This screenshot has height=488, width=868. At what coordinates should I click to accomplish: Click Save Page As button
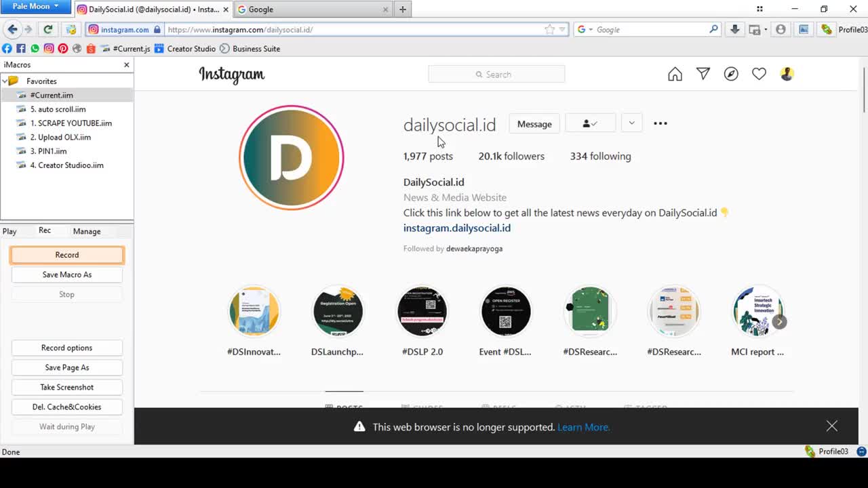[x=67, y=367]
